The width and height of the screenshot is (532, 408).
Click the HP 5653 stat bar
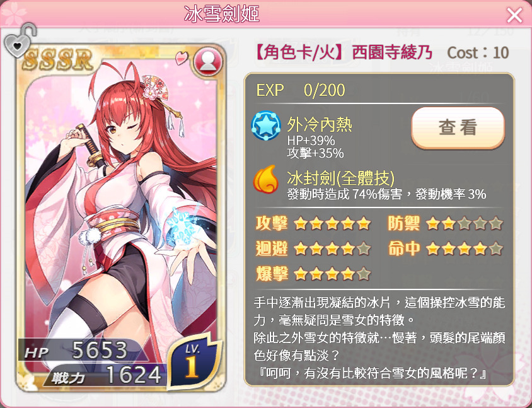(83, 350)
